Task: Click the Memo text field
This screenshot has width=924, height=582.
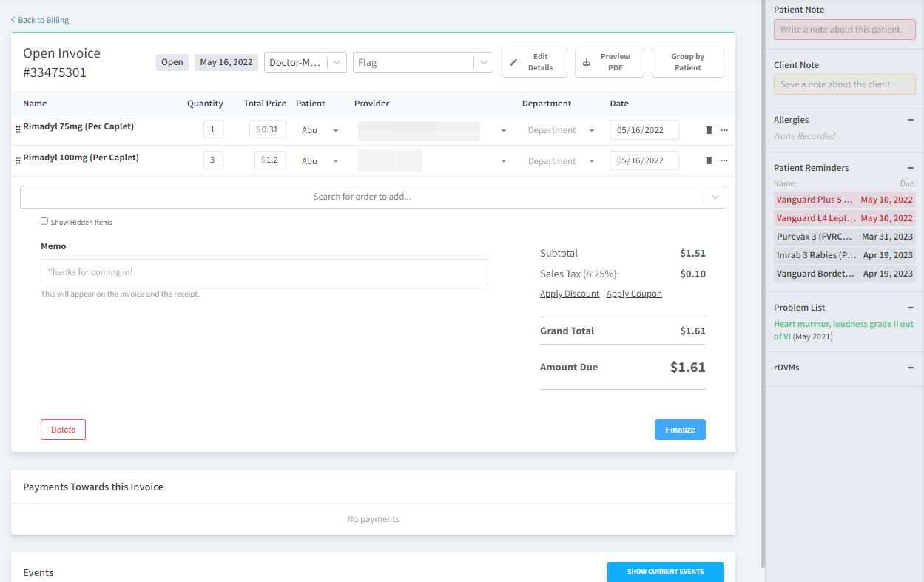Action: pyautogui.click(x=266, y=272)
